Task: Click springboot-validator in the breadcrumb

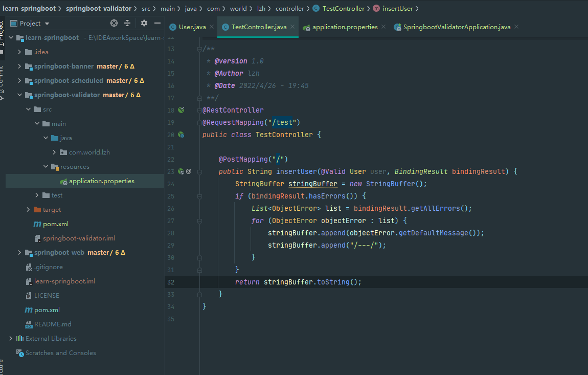Action: [x=99, y=8]
